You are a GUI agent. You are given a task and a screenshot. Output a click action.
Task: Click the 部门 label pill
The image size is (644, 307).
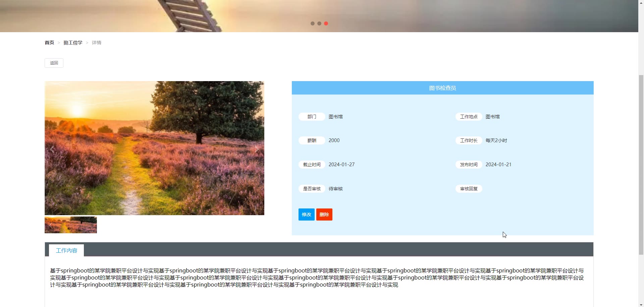coord(312,117)
